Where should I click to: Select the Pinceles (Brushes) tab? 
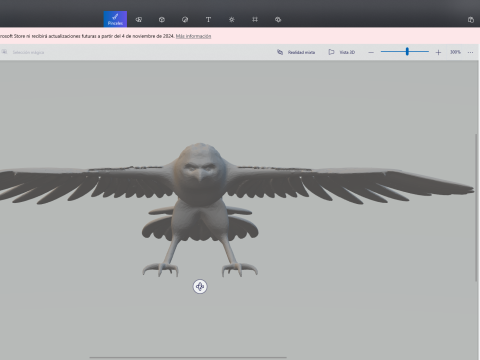point(115,19)
